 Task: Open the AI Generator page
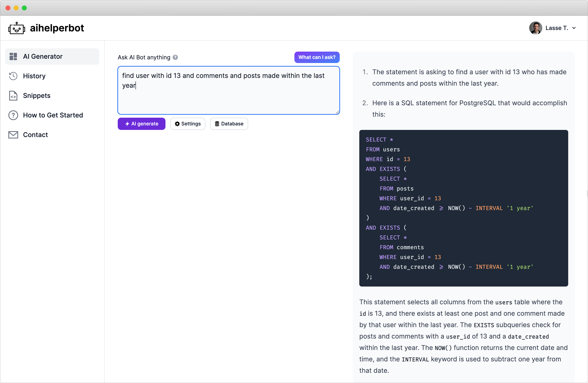click(43, 56)
